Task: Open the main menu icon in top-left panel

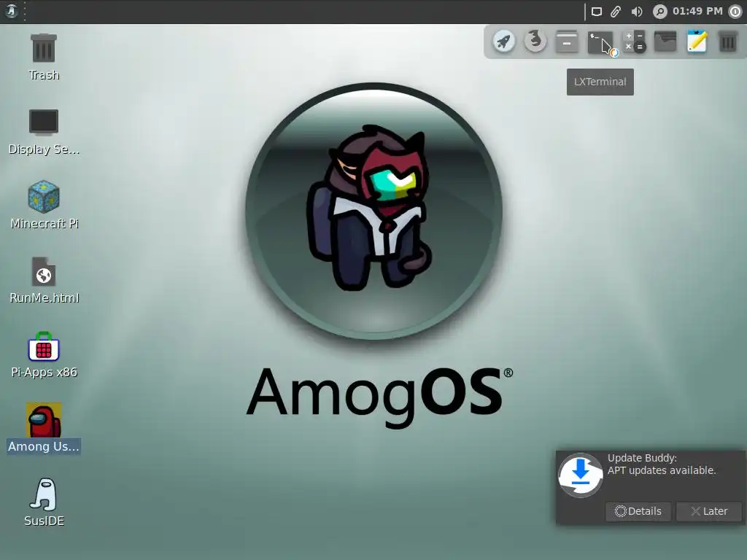Action: [x=12, y=11]
